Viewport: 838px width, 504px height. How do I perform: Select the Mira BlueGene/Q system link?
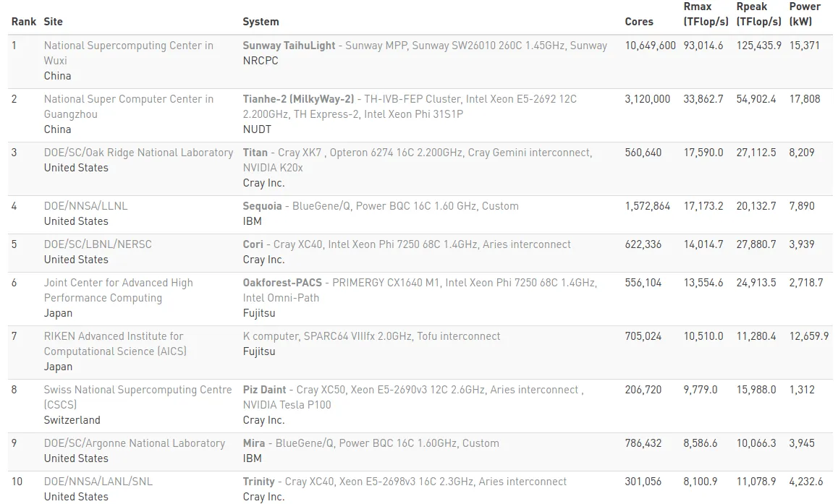point(255,443)
